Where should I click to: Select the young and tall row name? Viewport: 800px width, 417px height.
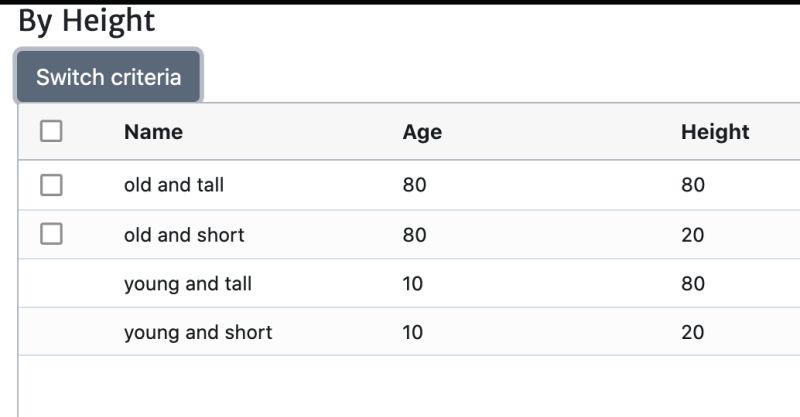188,284
